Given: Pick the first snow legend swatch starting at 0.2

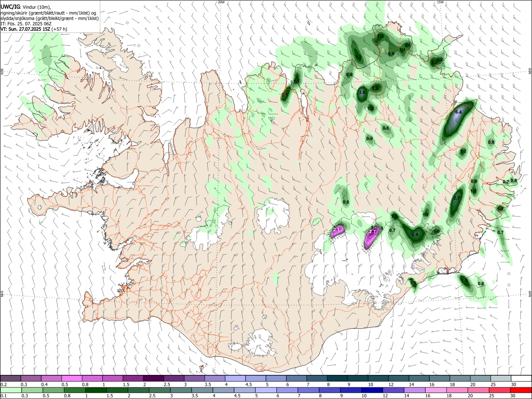Looking at the screenshot, I should tap(10, 378).
